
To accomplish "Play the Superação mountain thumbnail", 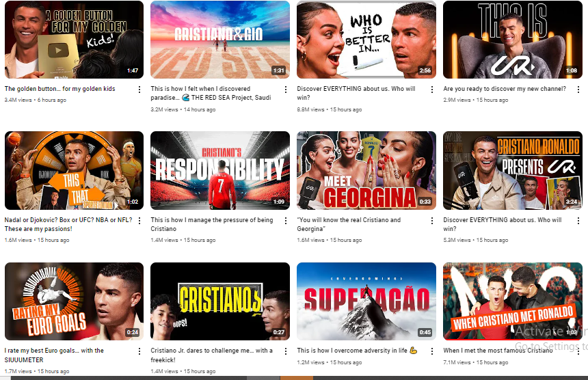I will coord(366,301).
